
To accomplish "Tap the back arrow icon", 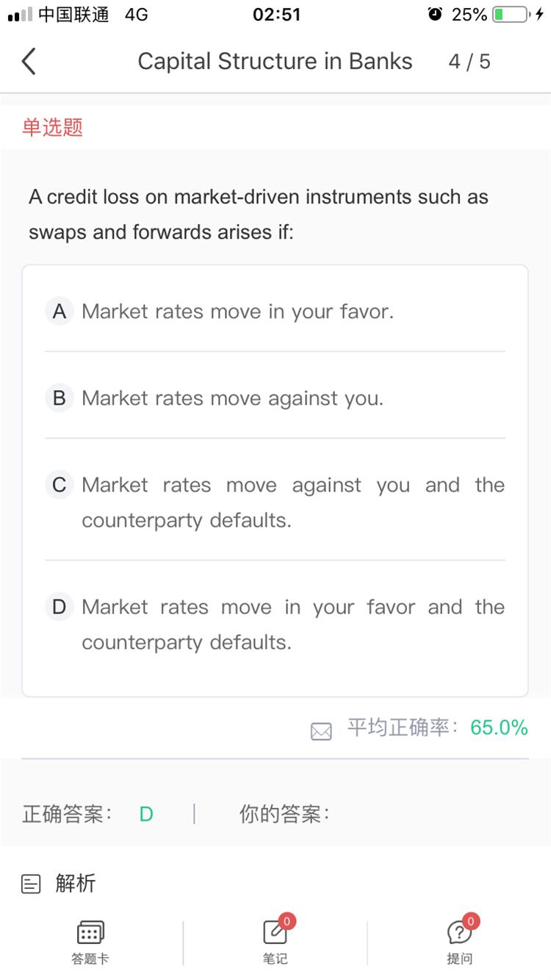I will pyautogui.click(x=29, y=62).
